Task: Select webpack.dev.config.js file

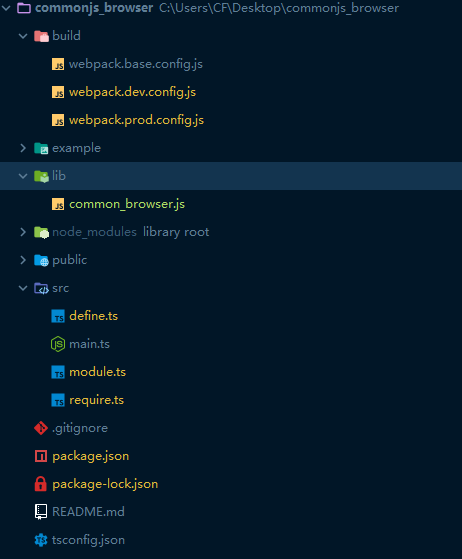Action: point(132,92)
